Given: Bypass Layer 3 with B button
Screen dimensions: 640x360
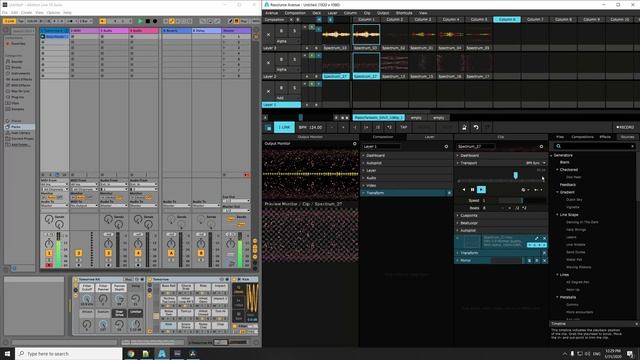Looking at the screenshot, I should (281, 31).
